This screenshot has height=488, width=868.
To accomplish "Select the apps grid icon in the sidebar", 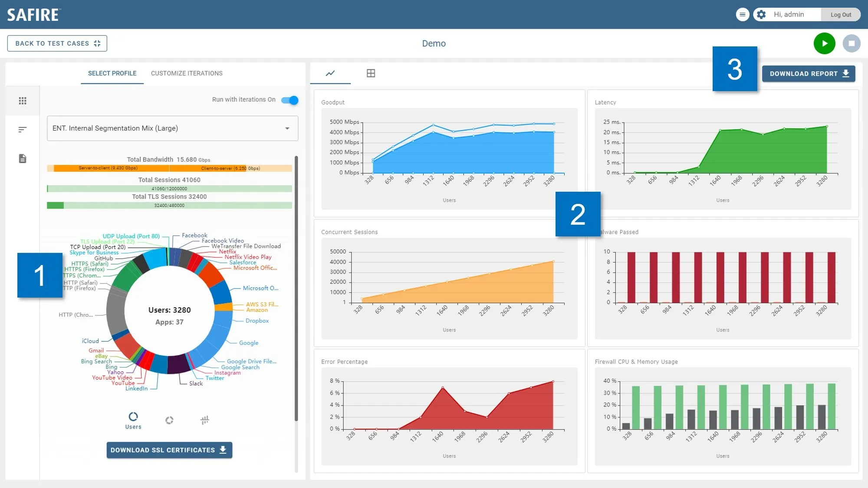I will pos(23,101).
